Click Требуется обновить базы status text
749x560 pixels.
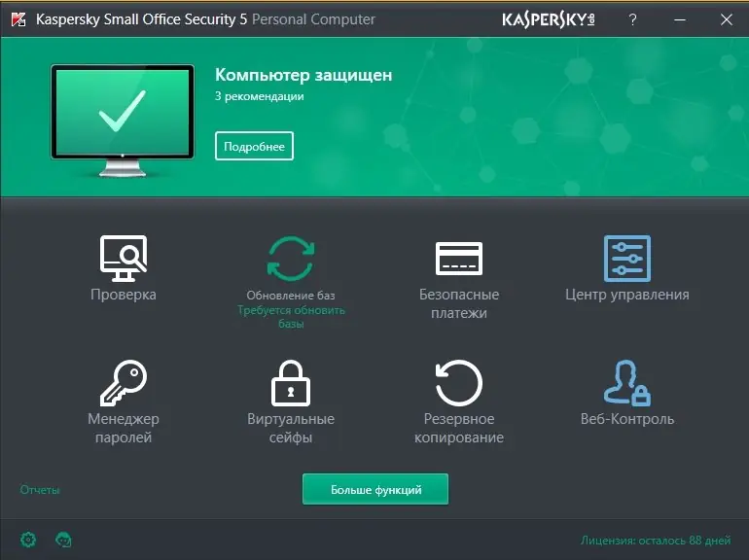(x=291, y=317)
